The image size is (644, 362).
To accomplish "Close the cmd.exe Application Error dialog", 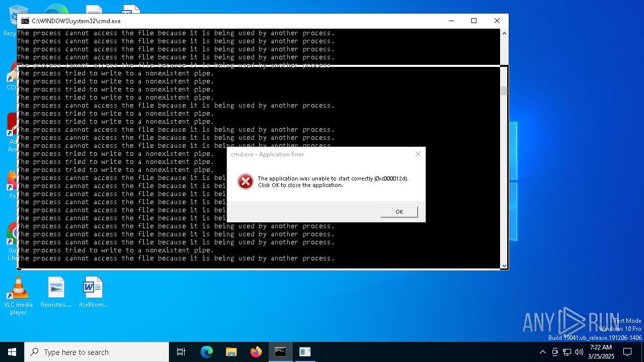I will pos(418,154).
